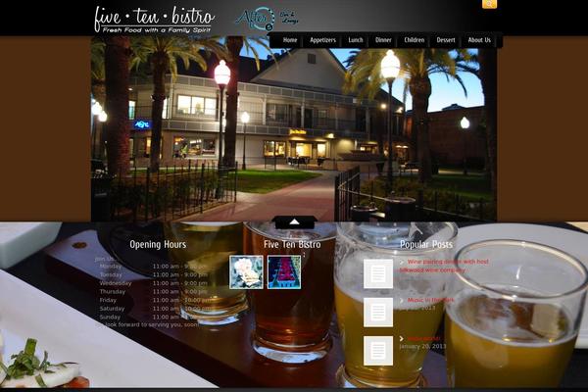Open the blue and pink thumbnail under Five Ten Bistro
The width and height of the screenshot is (588, 392).
[284, 272]
